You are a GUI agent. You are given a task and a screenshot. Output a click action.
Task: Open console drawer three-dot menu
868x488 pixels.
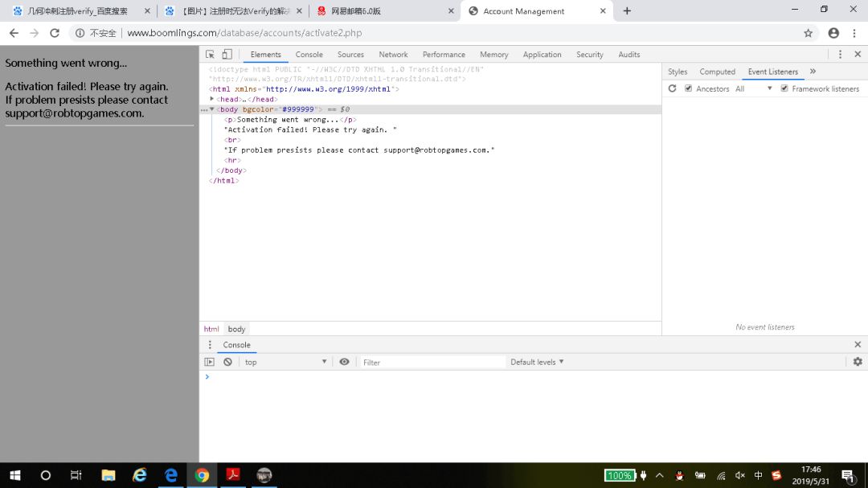210,345
